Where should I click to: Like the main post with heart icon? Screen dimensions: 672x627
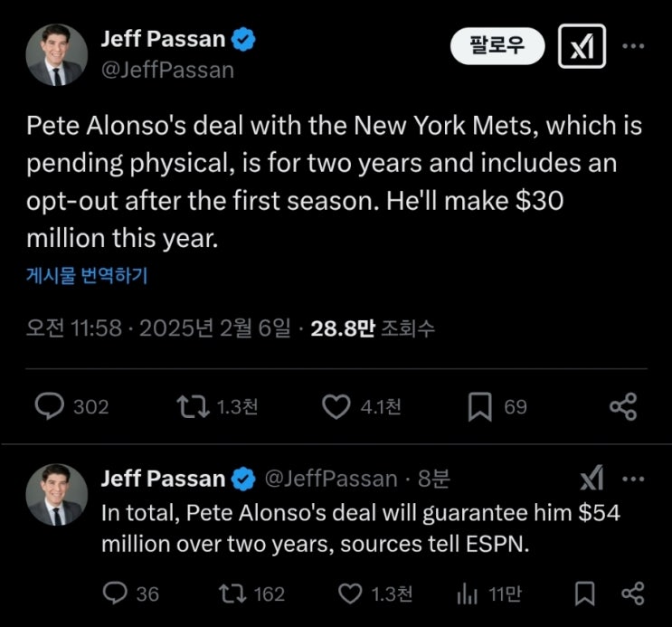click(x=336, y=407)
